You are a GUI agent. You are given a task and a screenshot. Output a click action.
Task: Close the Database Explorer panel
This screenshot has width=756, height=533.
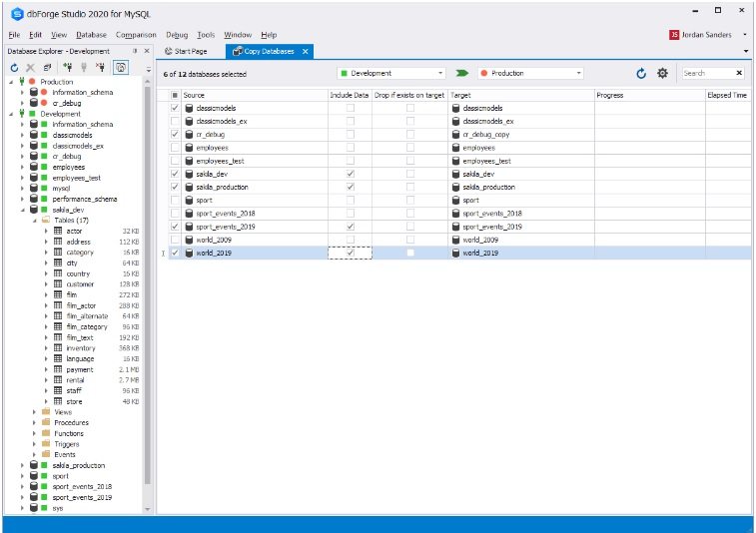pyautogui.click(x=147, y=51)
